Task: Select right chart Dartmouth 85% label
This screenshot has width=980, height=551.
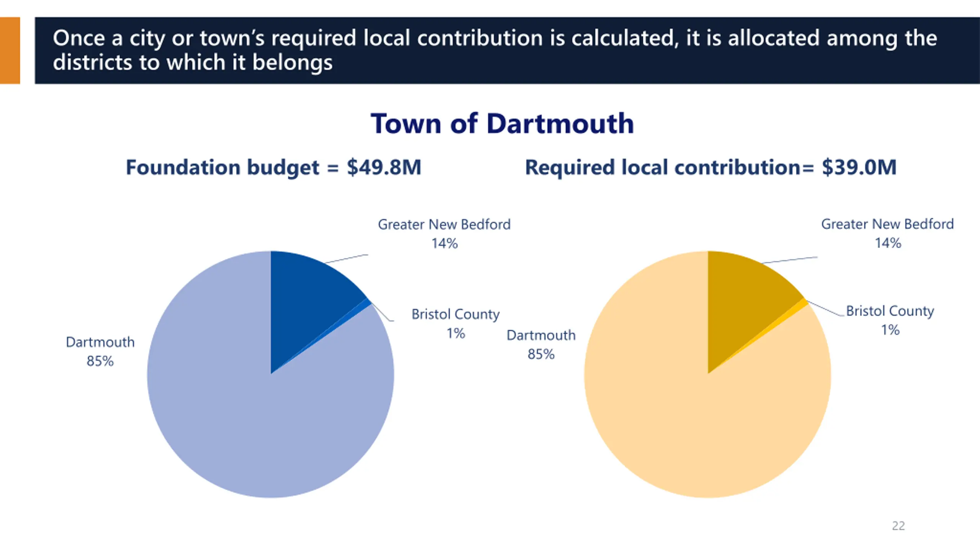Action: coord(541,344)
